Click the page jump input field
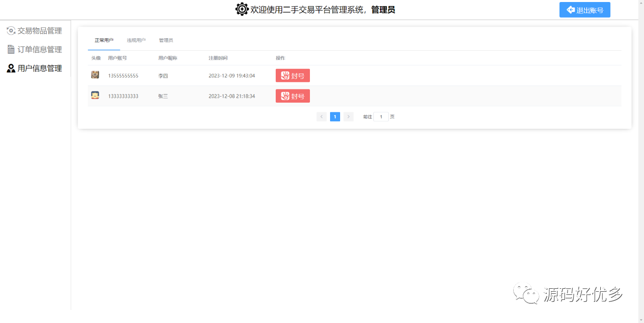The width and height of the screenshot is (644, 323). click(381, 117)
